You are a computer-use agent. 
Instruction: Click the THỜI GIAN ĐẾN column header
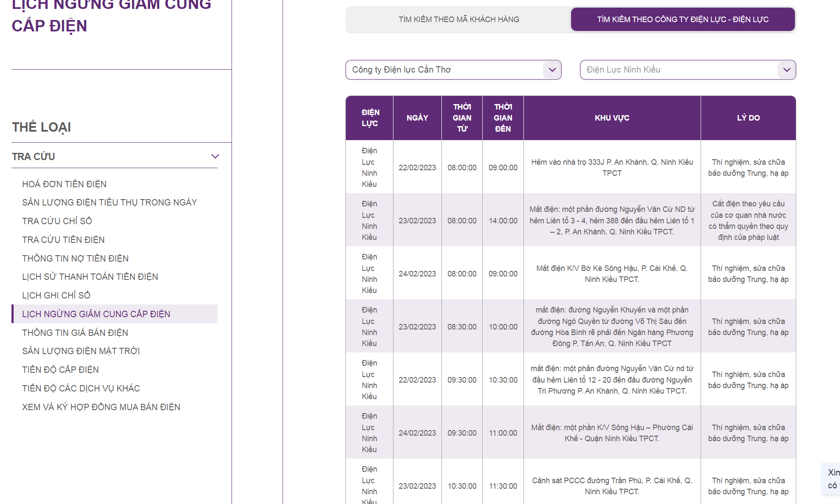click(503, 118)
